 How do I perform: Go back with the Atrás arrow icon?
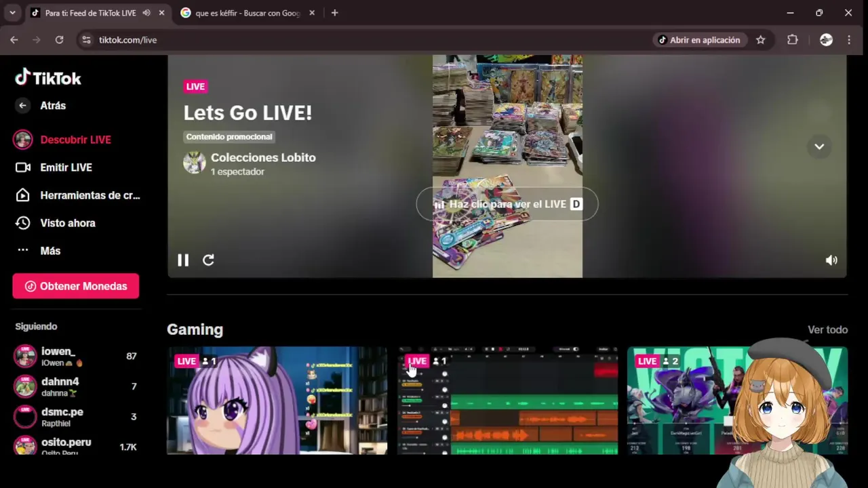tap(23, 106)
